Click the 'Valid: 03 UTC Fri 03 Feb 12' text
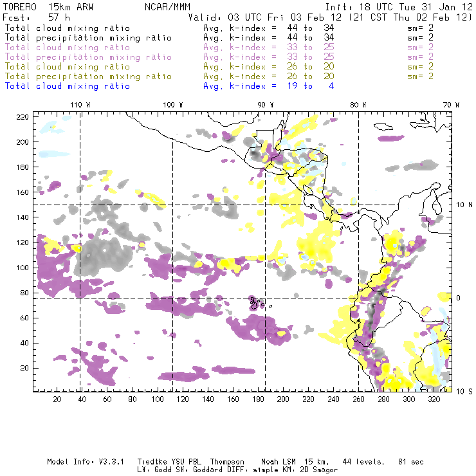 tap(265, 17)
